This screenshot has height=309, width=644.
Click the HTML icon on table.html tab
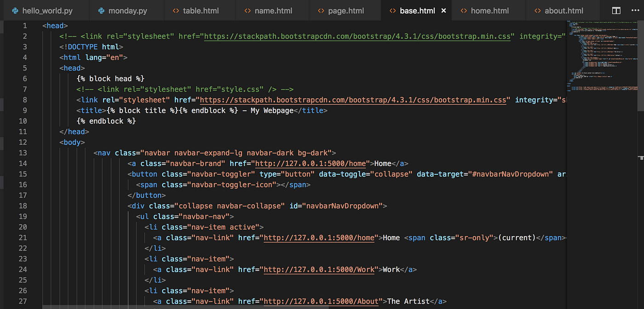click(175, 11)
